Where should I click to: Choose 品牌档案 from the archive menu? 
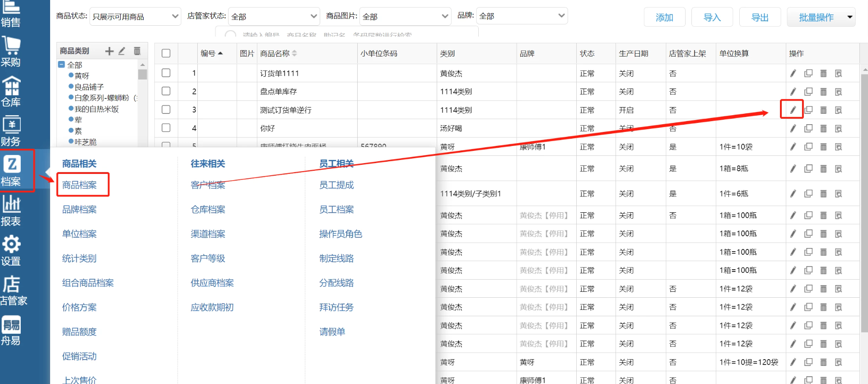[x=79, y=210]
